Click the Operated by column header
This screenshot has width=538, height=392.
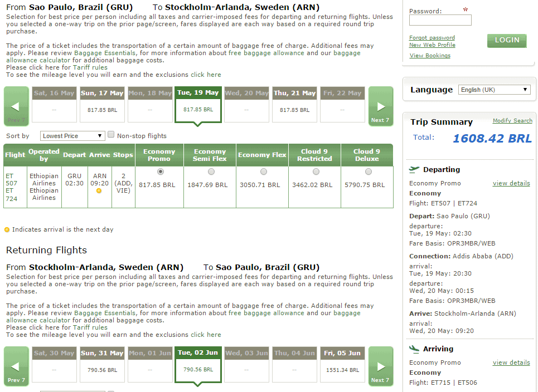pos(44,155)
